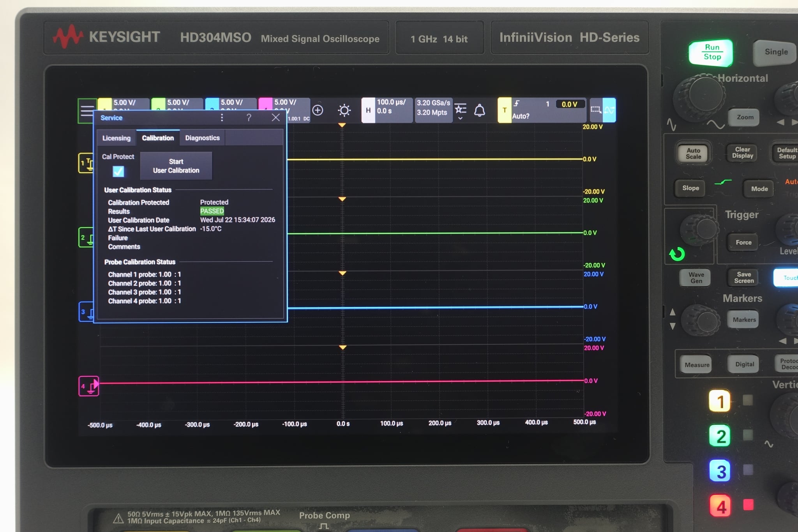Hit the Measure key
Image resolution: width=798 pixels, height=532 pixels.
point(697,365)
